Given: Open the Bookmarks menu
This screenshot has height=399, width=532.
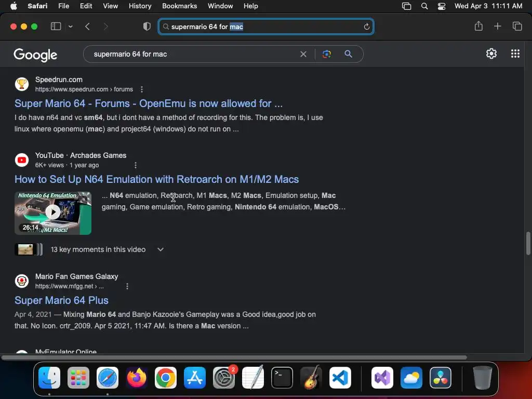Looking at the screenshot, I should 179,6.
